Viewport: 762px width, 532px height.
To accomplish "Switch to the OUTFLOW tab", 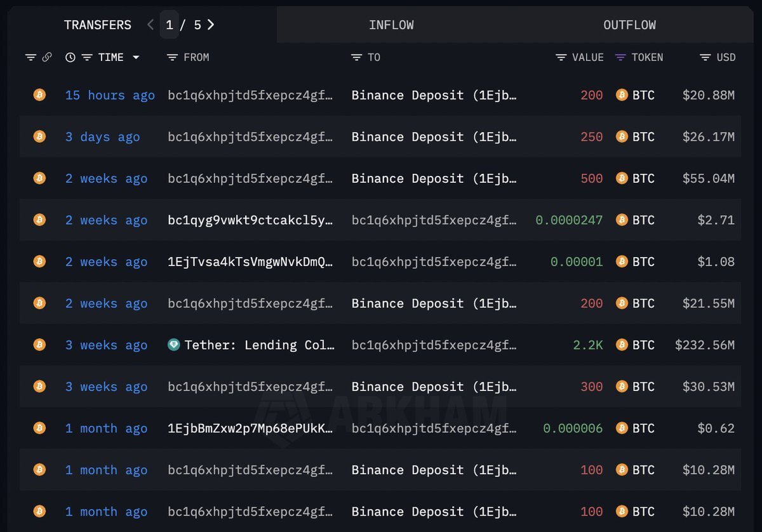I will pyautogui.click(x=629, y=25).
